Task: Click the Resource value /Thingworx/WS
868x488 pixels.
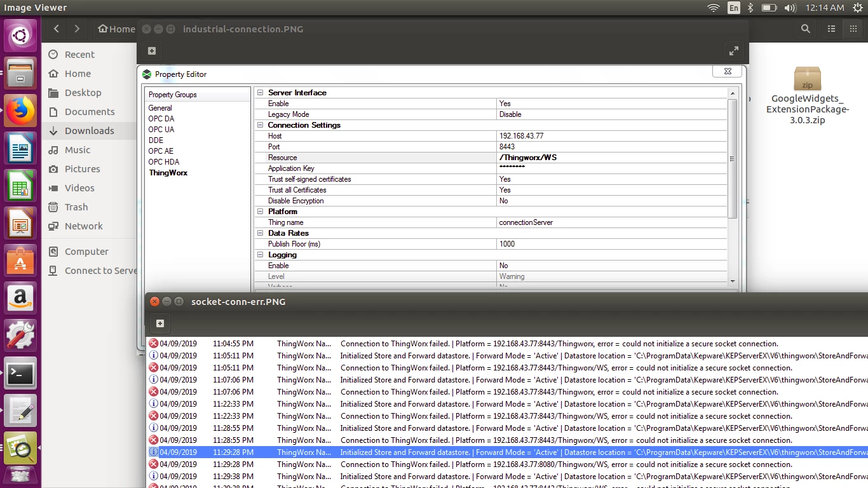Action: pos(528,158)
